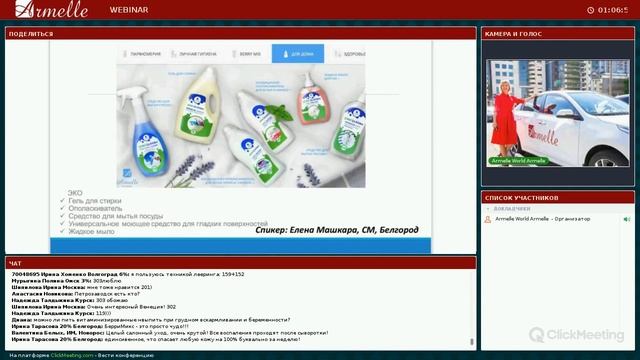Click the '303 обожаю' chat message
The height and width of the screenshot is (360, 640).
pyautogui.click(x=69, y=300)
